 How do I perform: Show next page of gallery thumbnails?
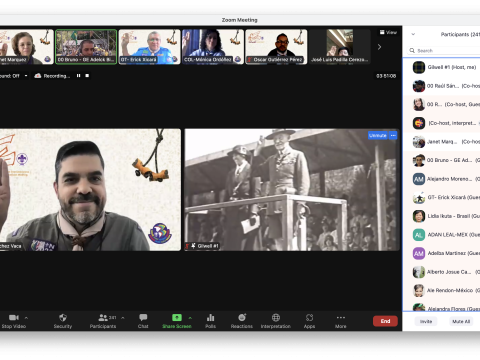click(x=379, y=47)
